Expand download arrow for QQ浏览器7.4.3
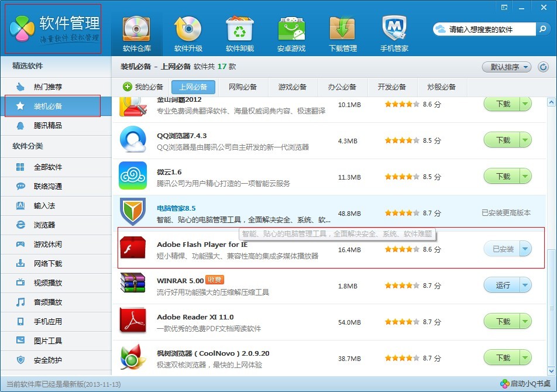The height and width of the screenshot is (392, 557). [525, 140]
